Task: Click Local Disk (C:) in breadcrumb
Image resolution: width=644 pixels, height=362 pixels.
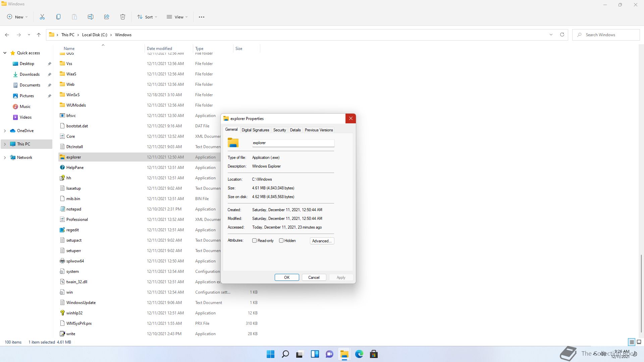Action: (x=95, y=35)
